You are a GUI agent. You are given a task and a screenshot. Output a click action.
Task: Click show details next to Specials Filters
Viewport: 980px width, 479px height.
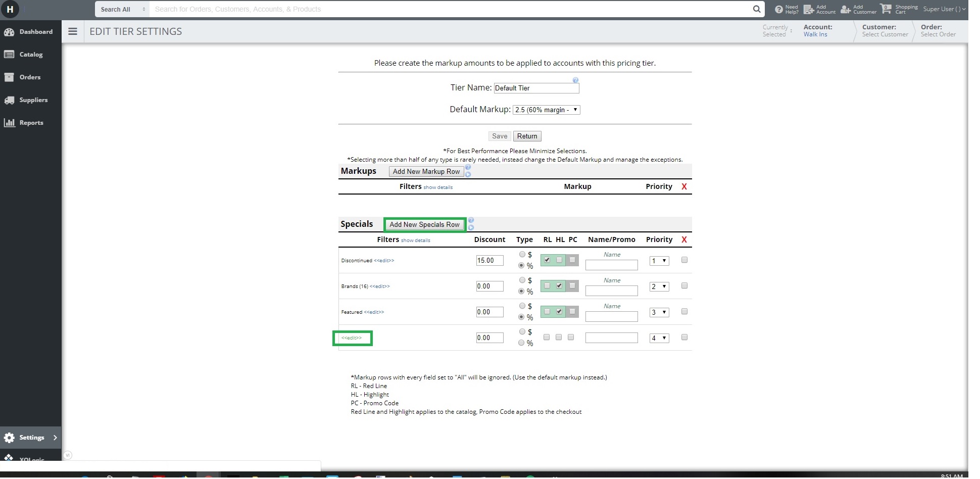[x=416, y=241]
